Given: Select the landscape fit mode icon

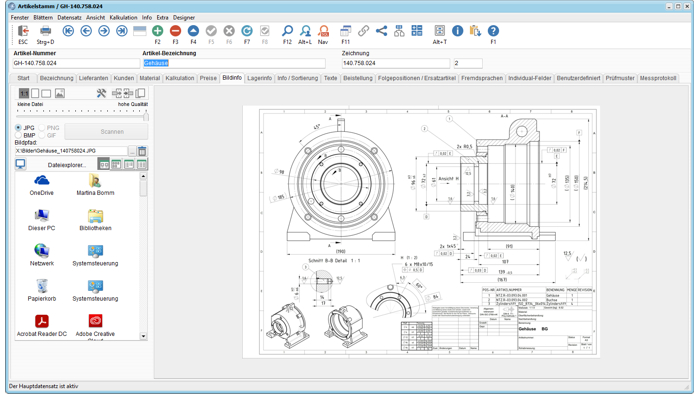Looking at the screenshot, I should [46, 93].
